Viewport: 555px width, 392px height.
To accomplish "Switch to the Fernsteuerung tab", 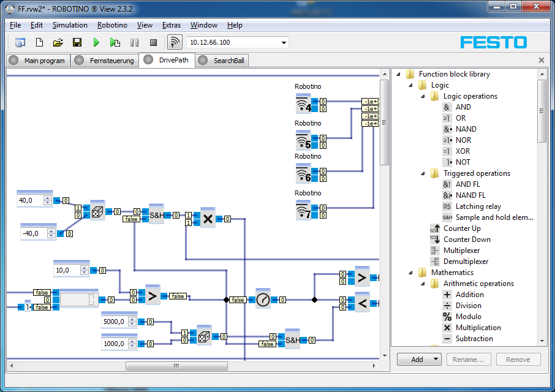I will [x=105, y=61].
